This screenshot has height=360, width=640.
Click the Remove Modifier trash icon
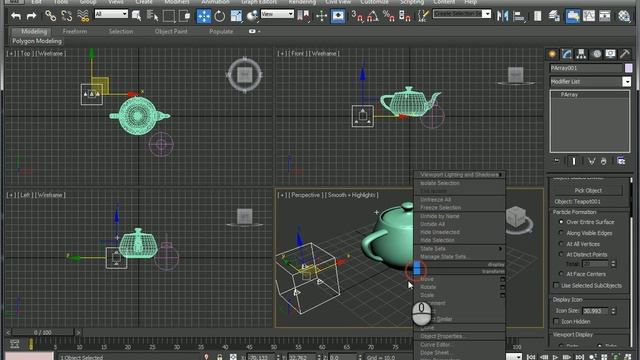pyautogui.click(x=603, y=161)
